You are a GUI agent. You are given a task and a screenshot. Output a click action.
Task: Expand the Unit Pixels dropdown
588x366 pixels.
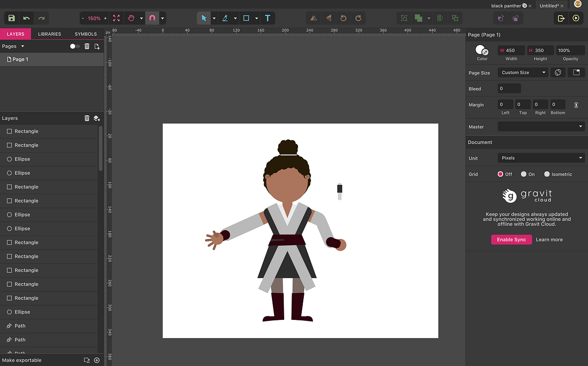coord(541,158)
